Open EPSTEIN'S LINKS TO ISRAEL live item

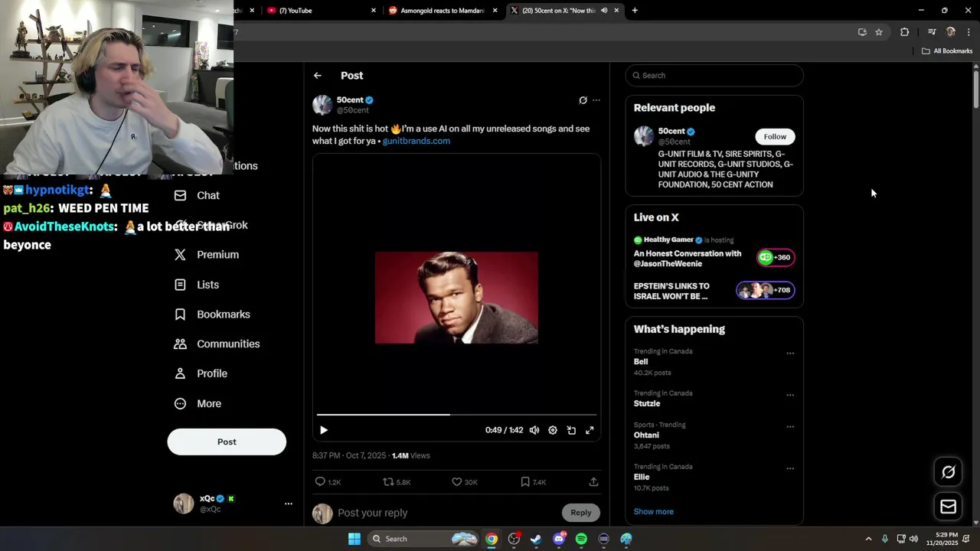pyautogui.click(x=714, y=291)
